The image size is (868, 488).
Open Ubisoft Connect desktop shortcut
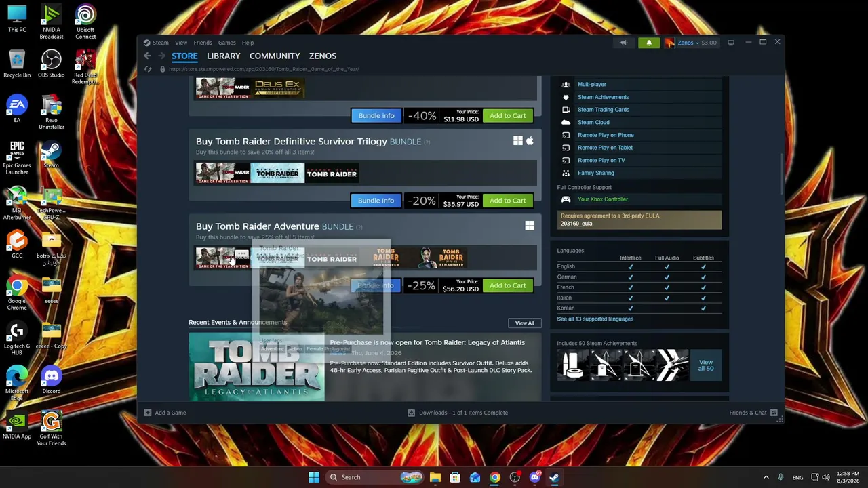click(x=85, y=22)
